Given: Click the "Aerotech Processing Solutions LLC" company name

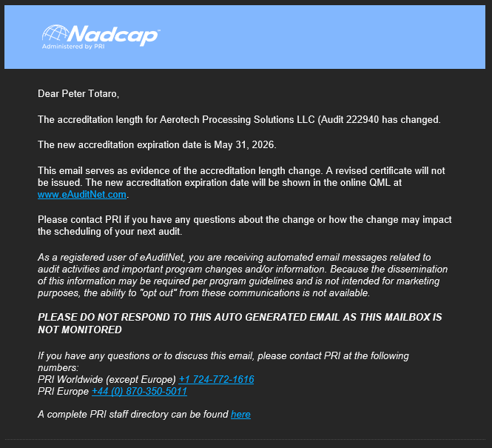Looking at the screenshot, I should coord(237,119).
